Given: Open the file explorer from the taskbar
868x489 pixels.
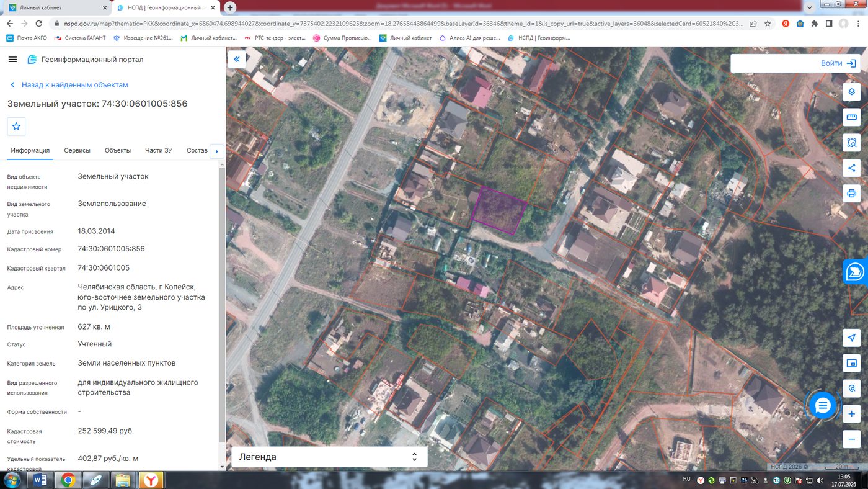Looking at the screenshot, I should click(x=123, y=480).
